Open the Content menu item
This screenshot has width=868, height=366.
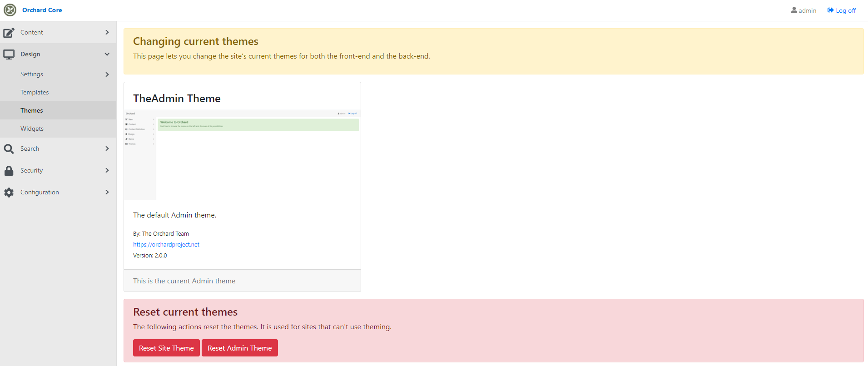click(58, 32)
